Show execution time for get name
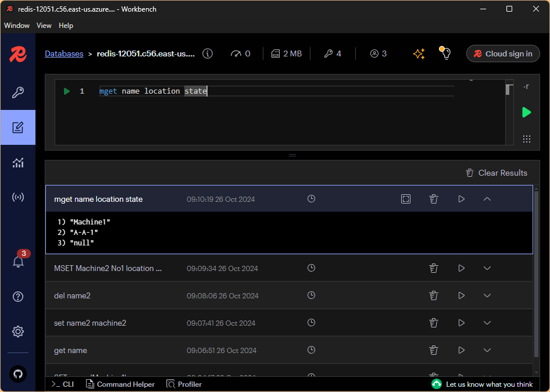The width and height of the screenshot is (550, 392). click(x=311, y=350)
